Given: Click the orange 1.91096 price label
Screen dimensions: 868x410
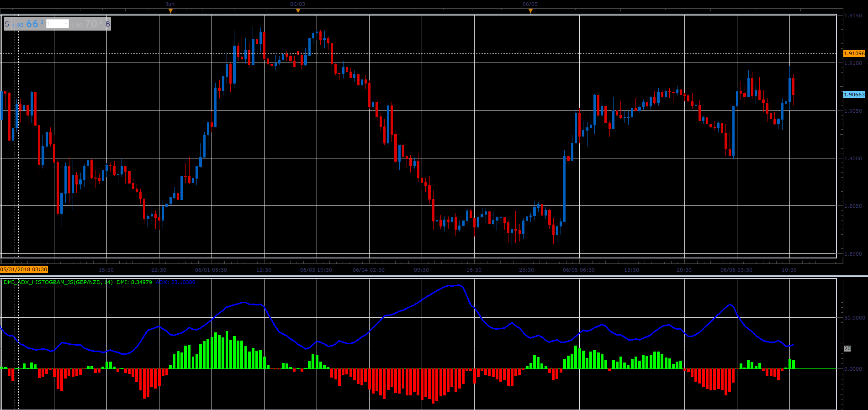Looking at the screenshot, I should (x=854, y=53).
